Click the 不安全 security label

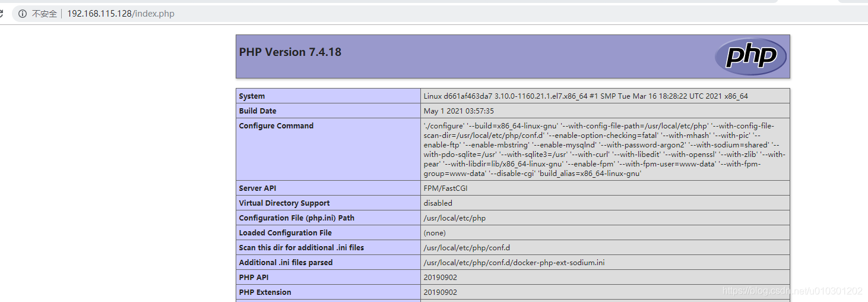coord(44,14)
